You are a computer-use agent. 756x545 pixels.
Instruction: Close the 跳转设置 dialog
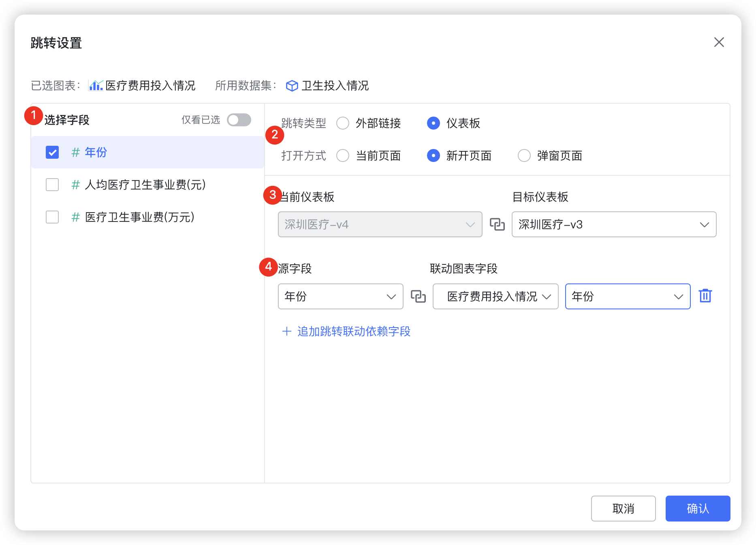[x=719, y=42]
